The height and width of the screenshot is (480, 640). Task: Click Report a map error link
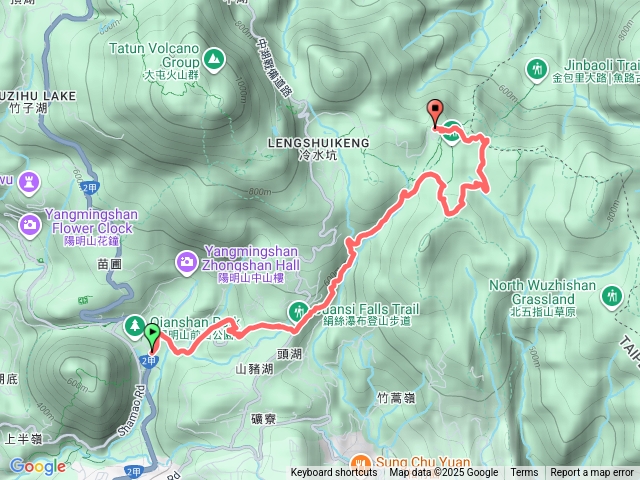pyautogui.click(x=592, y=473)
